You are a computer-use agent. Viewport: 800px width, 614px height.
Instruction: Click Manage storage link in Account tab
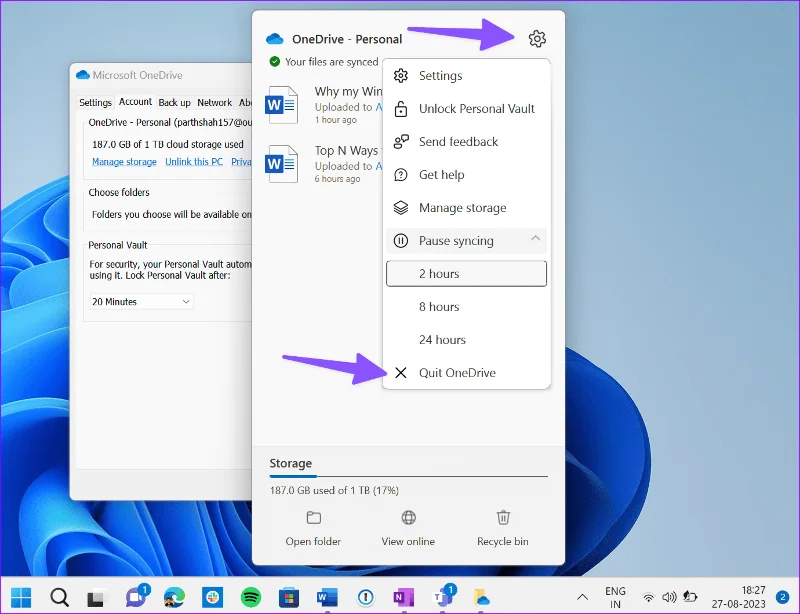pos(124,162)
